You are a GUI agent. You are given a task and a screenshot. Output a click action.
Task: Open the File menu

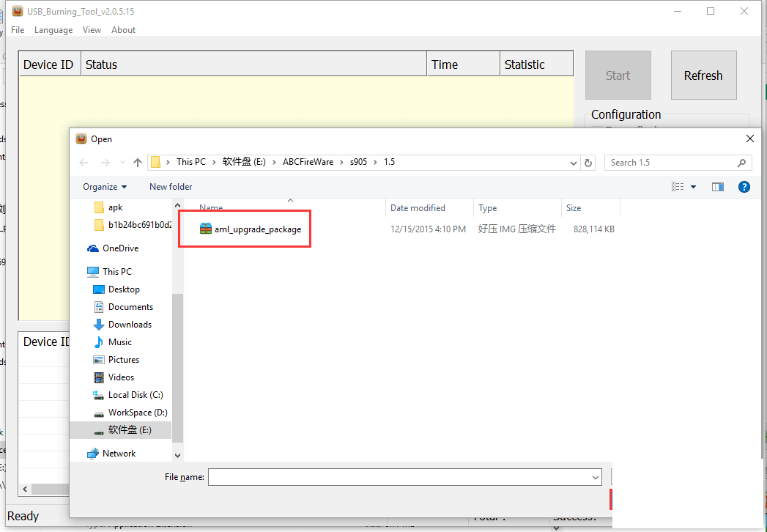pos(18,30)
